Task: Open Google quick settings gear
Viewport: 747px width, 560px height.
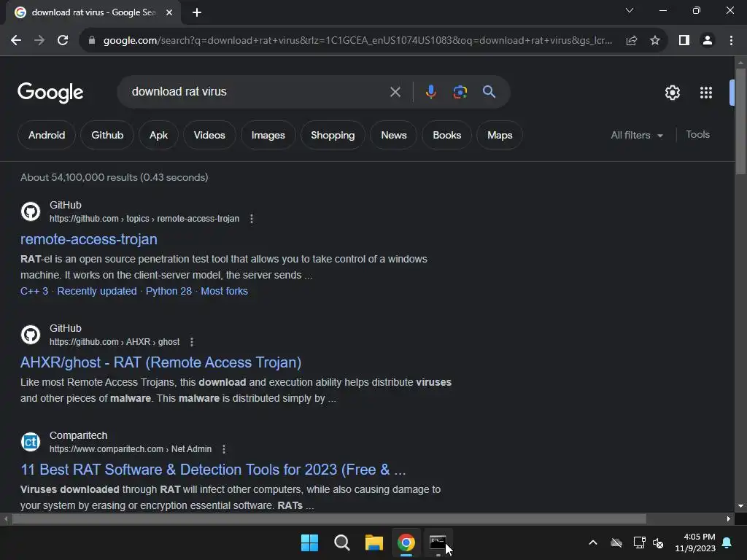Action: (x=672, y=93)
